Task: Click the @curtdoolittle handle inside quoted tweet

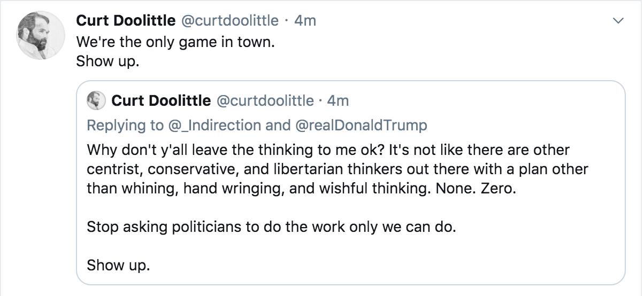Action: pos(264,100)
